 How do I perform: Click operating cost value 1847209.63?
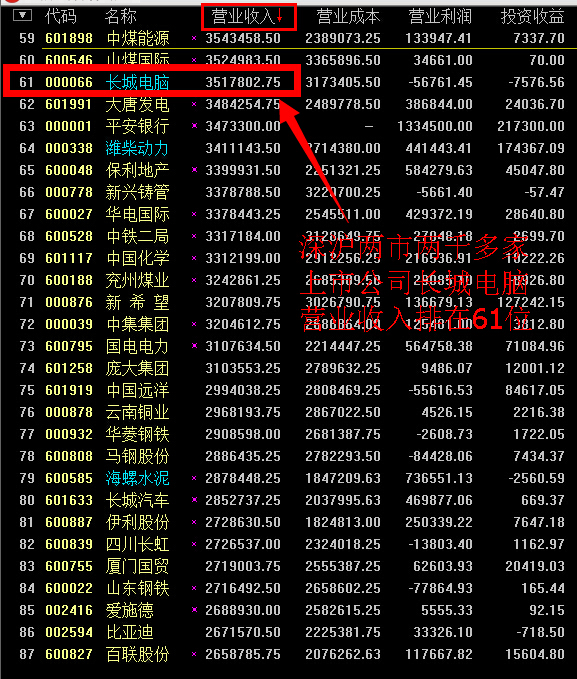[343, 479]
